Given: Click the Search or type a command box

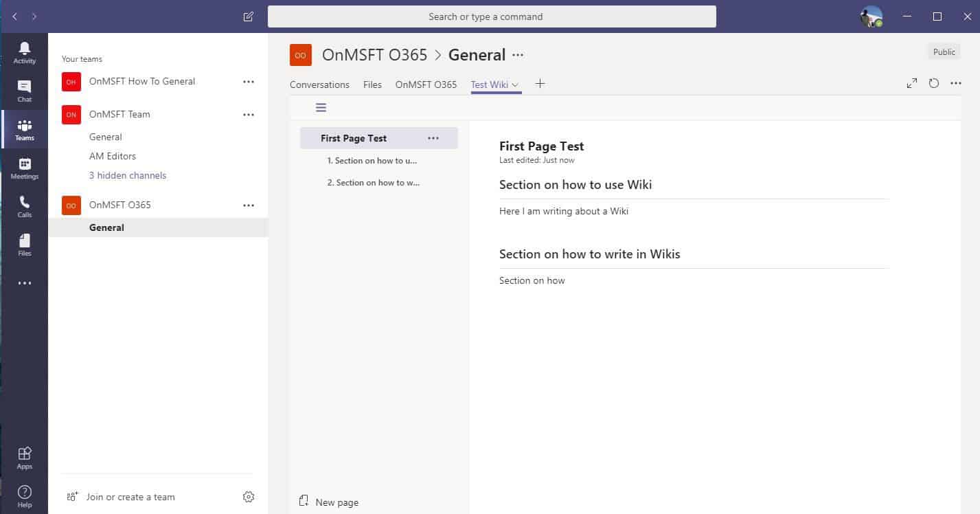Looking at the screenshot, I should coord(492,16).
